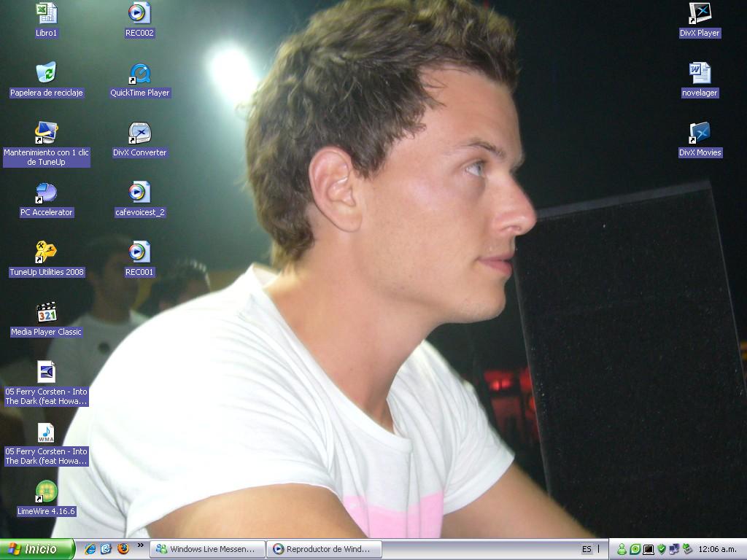Launch QuickTime Player shortcut
This screenshot has height=560, width=747.
[x=139, y=73]
